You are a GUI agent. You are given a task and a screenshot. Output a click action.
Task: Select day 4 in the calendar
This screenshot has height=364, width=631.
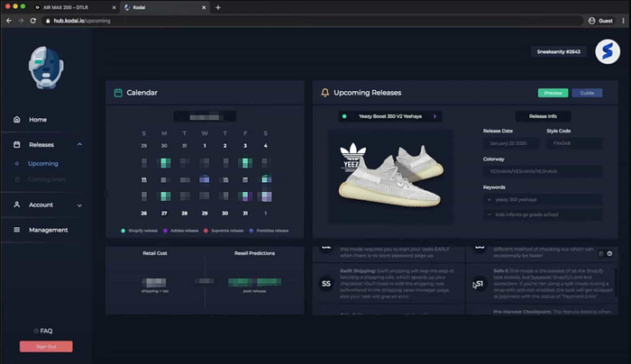pos(266,146)
